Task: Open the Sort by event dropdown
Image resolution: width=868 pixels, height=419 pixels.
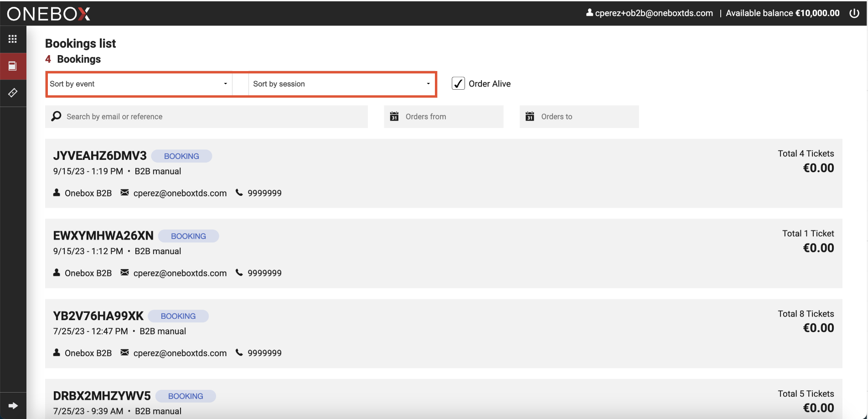Action: click(x=139, y=84)
